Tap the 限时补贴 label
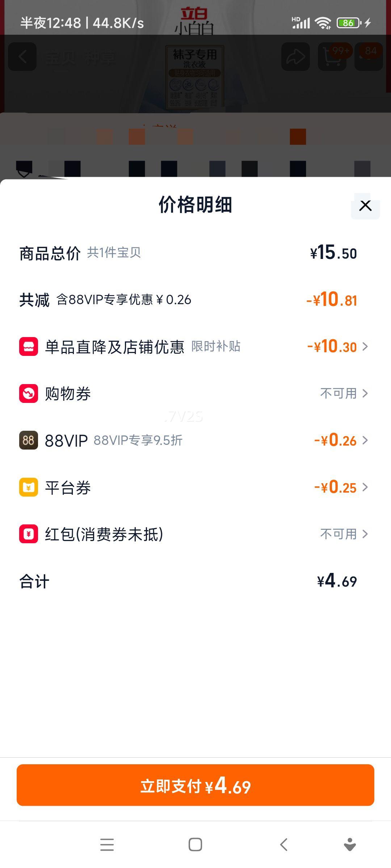The height and width of the screenshot is (868, 391). 216,346
